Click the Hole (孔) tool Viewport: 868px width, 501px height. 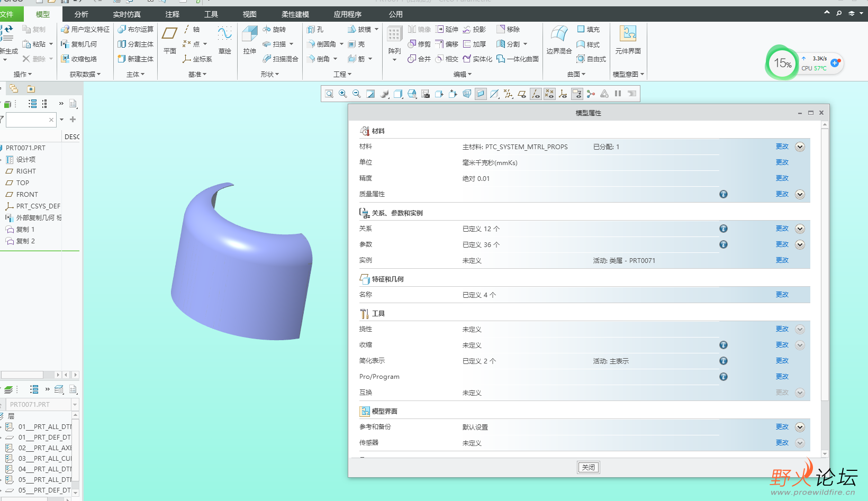[315, 30]
